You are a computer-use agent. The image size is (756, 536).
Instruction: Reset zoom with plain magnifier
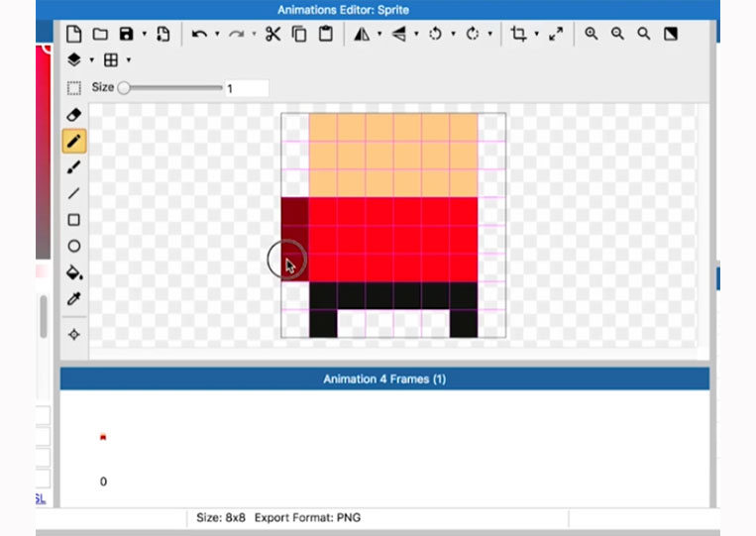point(644,34)
